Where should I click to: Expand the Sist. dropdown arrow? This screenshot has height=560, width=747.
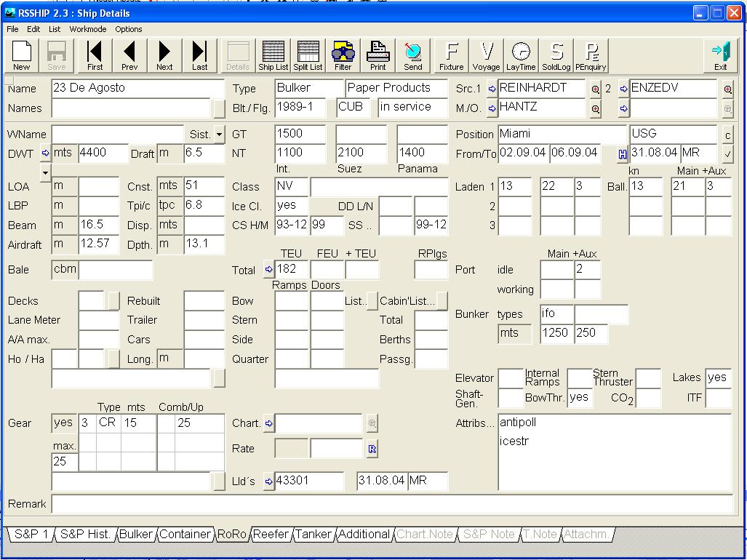click(219, 135)
